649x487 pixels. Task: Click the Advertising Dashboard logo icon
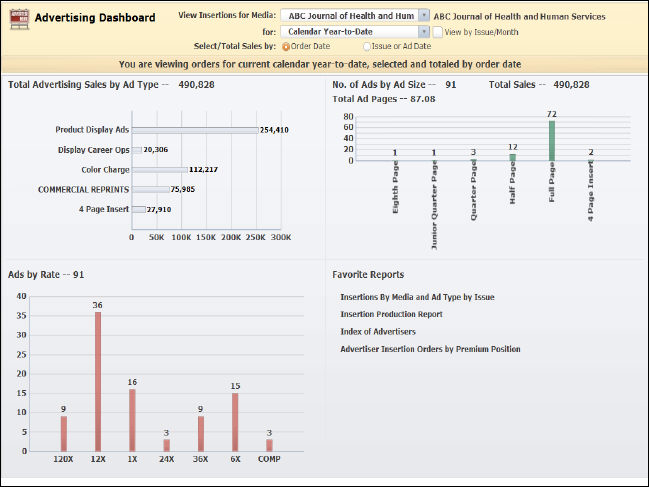pyautogui.click(x=17, y=18)
